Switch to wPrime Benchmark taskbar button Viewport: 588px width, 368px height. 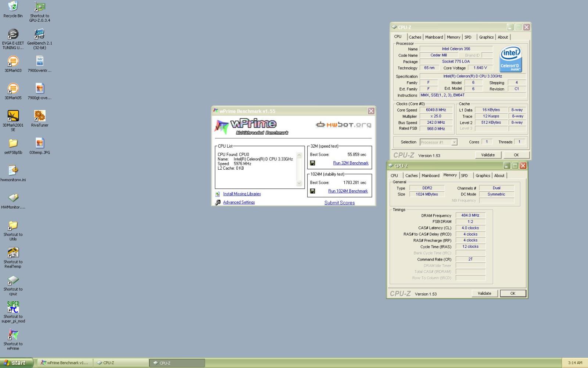(65, 363)
